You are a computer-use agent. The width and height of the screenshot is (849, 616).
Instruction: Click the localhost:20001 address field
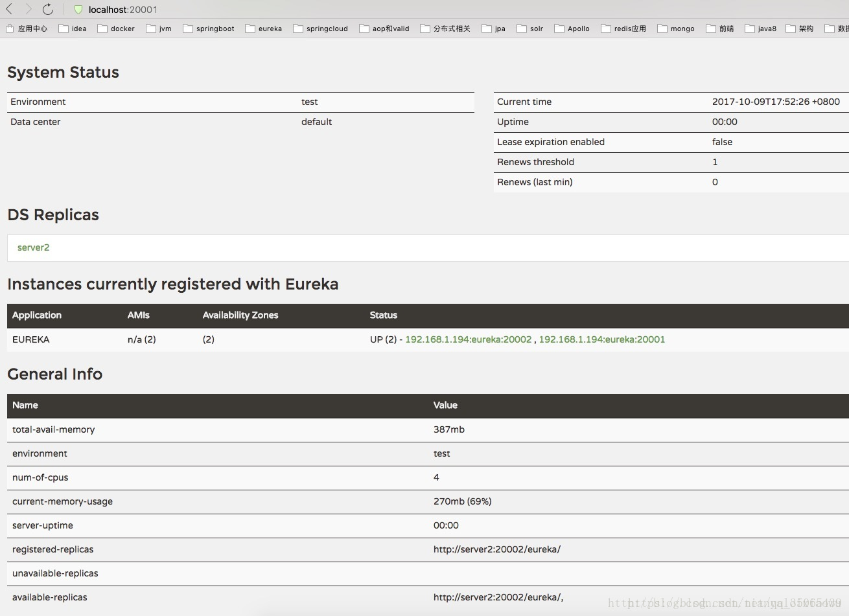click(123, 10)
